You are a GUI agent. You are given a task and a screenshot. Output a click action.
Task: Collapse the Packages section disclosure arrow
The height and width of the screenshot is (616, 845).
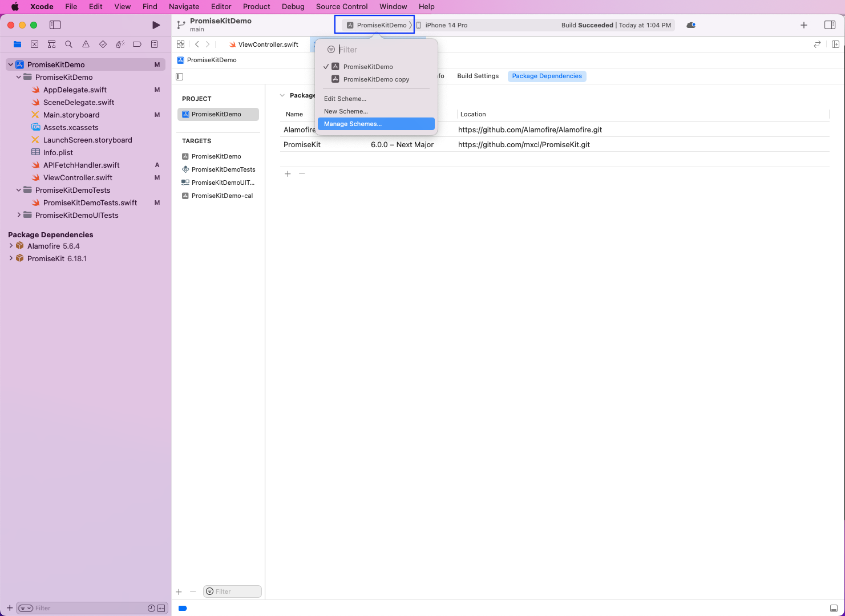tap(282, 95)
